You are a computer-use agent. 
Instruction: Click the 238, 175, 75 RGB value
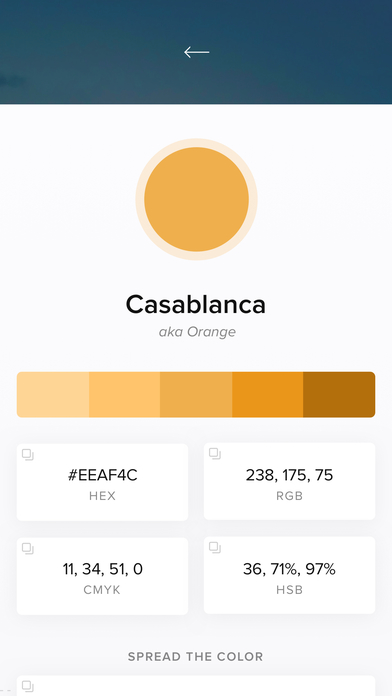pyautogui.click(x=289, y=475)
